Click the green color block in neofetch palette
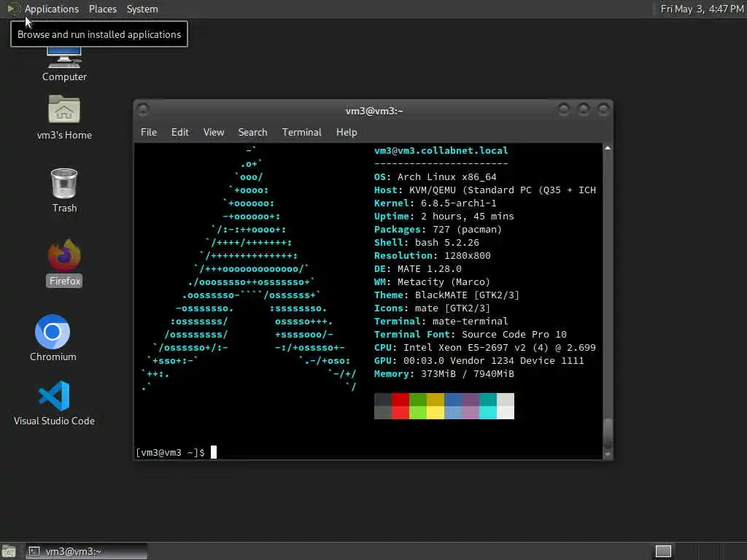 click(x=418, y=405)
